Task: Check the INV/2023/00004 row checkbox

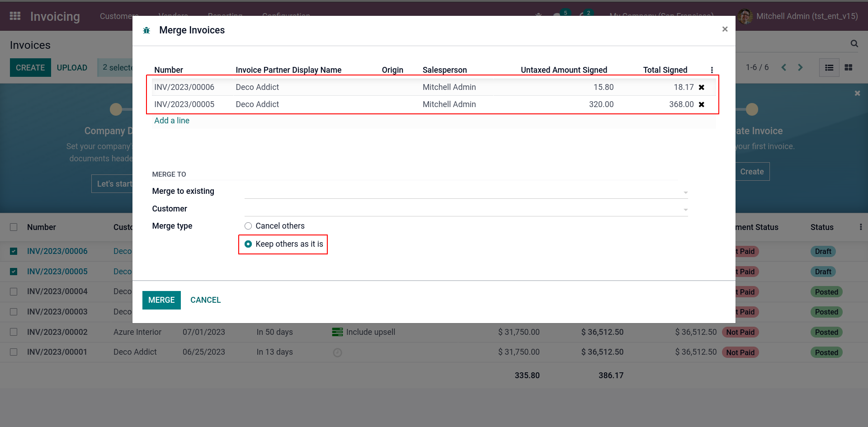Action: tap(14, 292)
